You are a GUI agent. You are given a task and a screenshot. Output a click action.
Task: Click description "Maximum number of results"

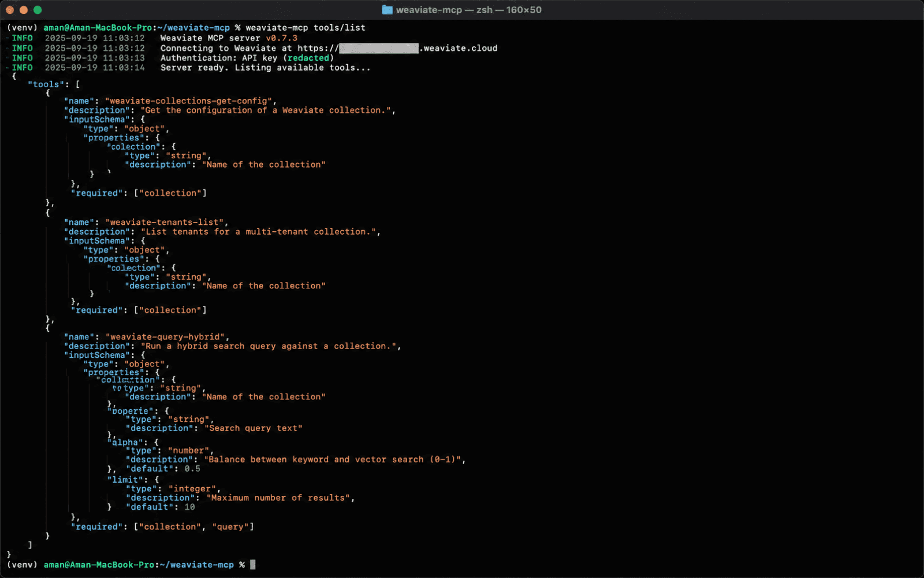[278, 498]
